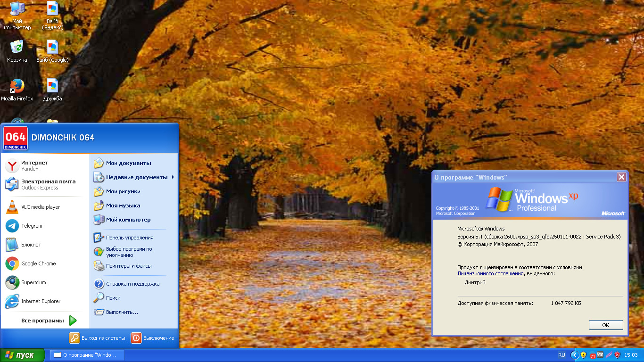Screen dimensions: 644x362
Task: Open Панель управления menu item
Action: [129, 238]
